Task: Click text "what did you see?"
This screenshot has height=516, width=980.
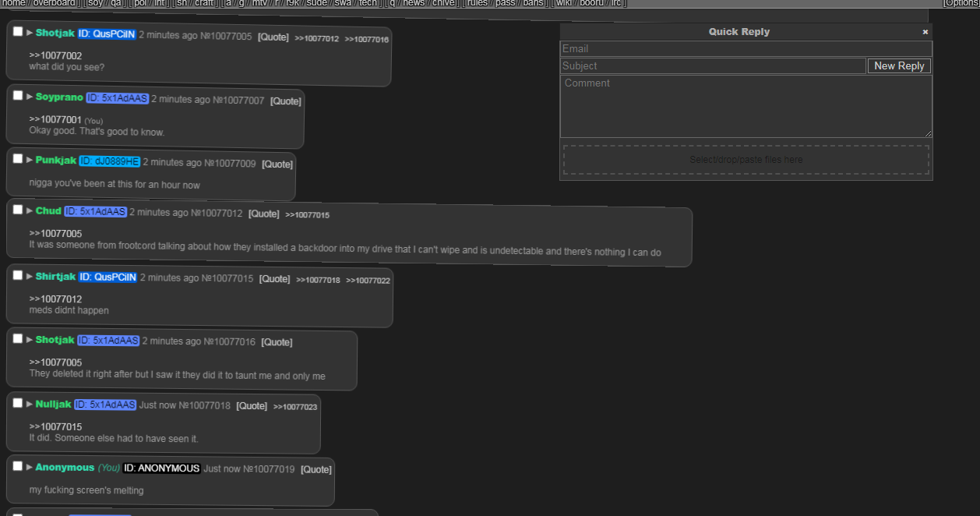Action: click(66, 67)
